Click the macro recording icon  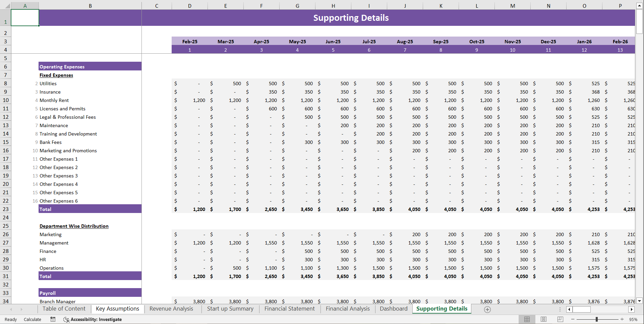[53, 319]
